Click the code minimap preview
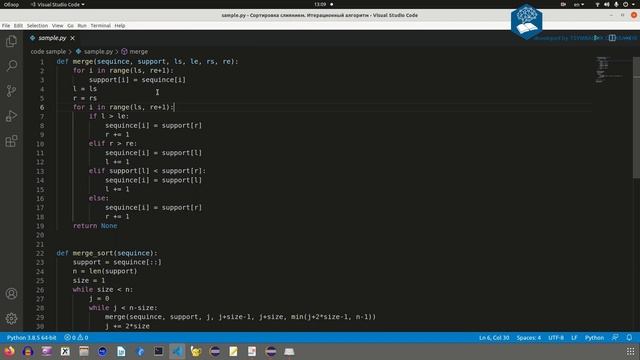This screenshot has height=360, width=640. (610, 69)
